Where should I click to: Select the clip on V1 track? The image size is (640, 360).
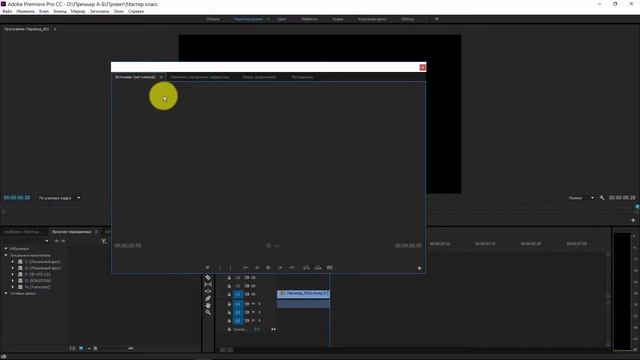pos(303,293)
